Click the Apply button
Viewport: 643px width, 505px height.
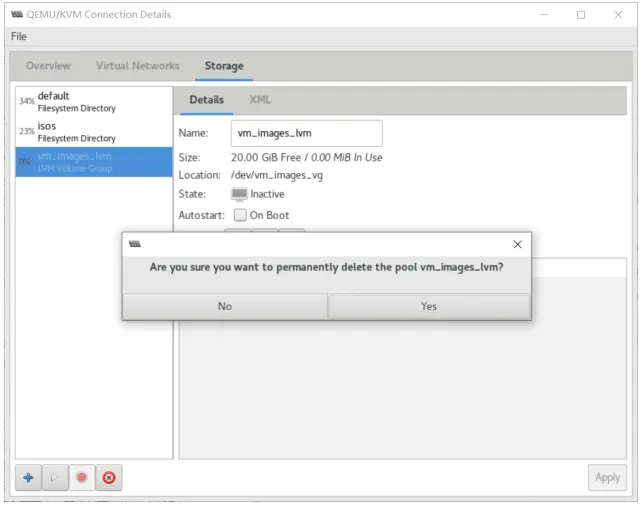pos(607,478)
